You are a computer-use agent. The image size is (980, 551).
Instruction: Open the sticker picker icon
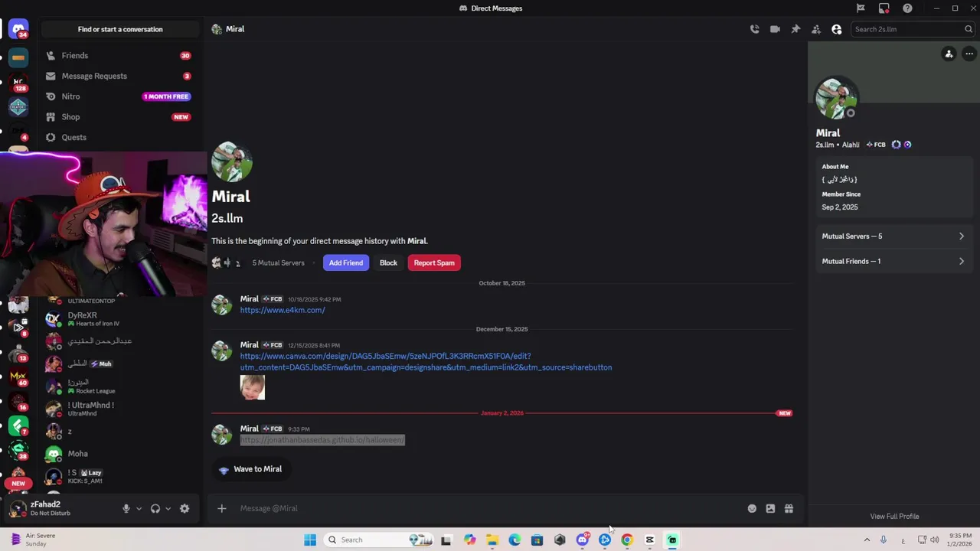(770, 508)
